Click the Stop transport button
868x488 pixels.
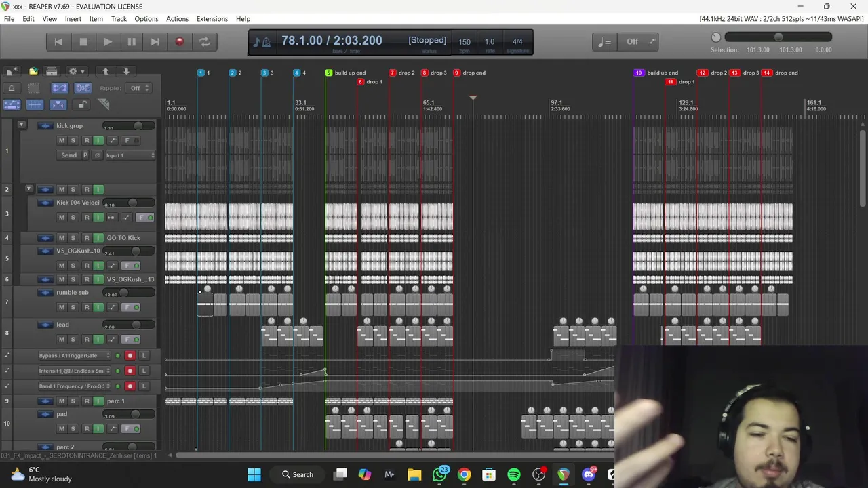(x=83, y=42)
